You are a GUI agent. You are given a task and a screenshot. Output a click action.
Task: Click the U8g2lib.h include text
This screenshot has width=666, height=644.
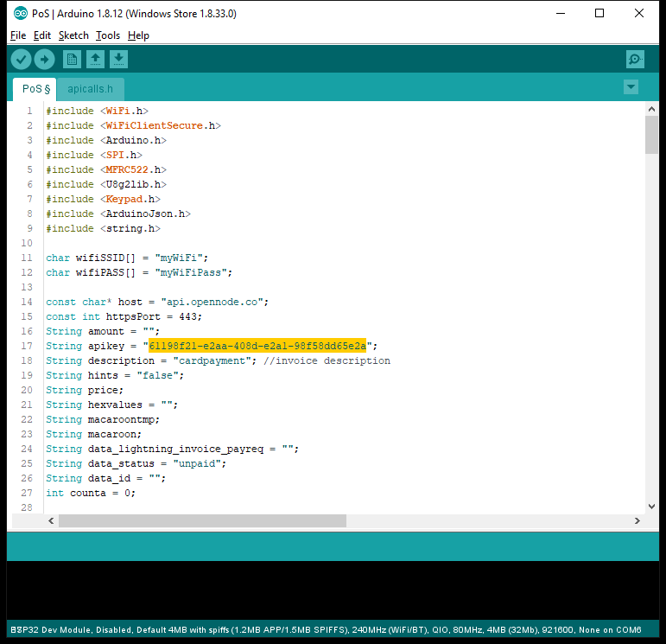[x=133, y=184]
